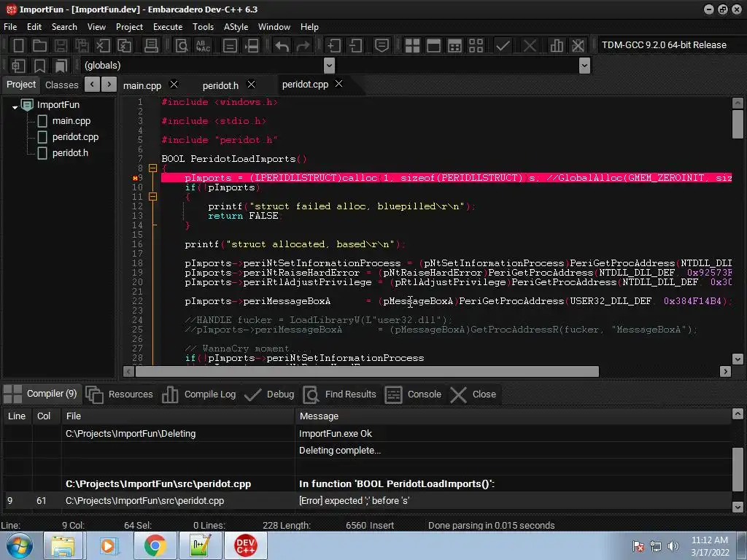The height and width of the screenshot is (560, 747).
Task: Open File Explorer from taskbar
Action: pos(63,545)
